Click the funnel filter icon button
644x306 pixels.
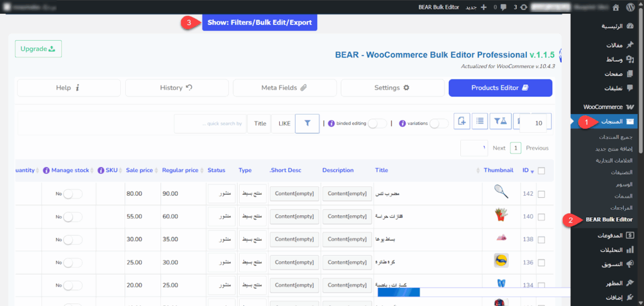(307, 123)
